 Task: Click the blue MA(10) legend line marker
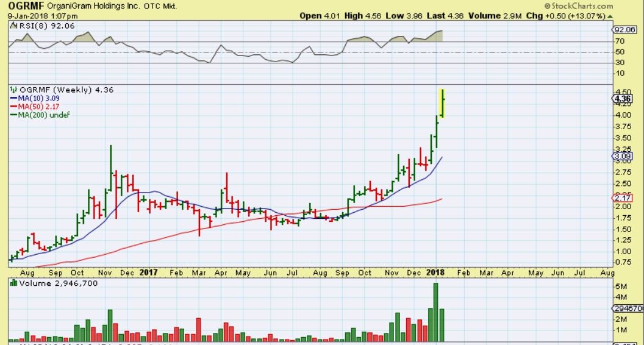pyautogui.click(x=13, y=98)
